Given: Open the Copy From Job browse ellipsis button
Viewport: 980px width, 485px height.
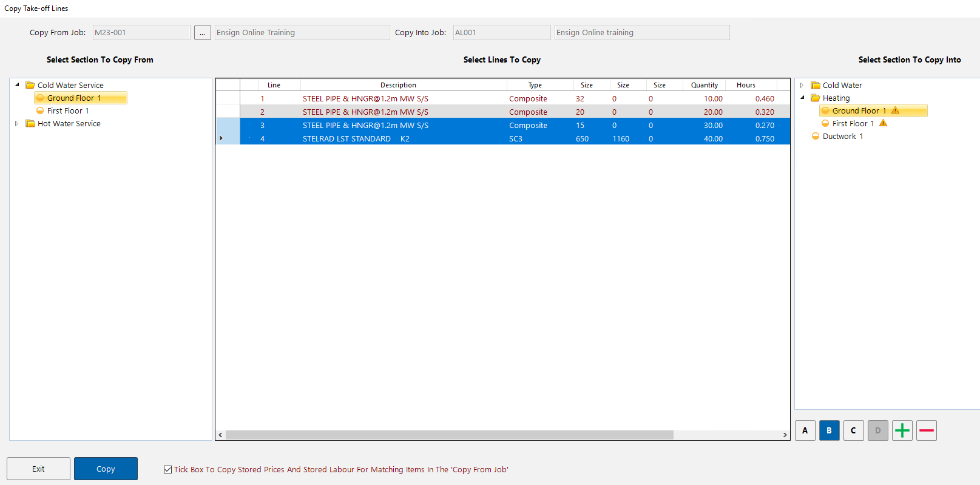Looking at the screenshot, I should 203,33.
